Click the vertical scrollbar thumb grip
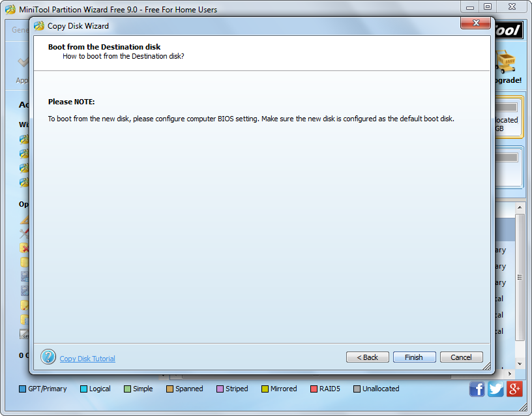The height and width of the screenshot is (416, 532). coord(520,277)
